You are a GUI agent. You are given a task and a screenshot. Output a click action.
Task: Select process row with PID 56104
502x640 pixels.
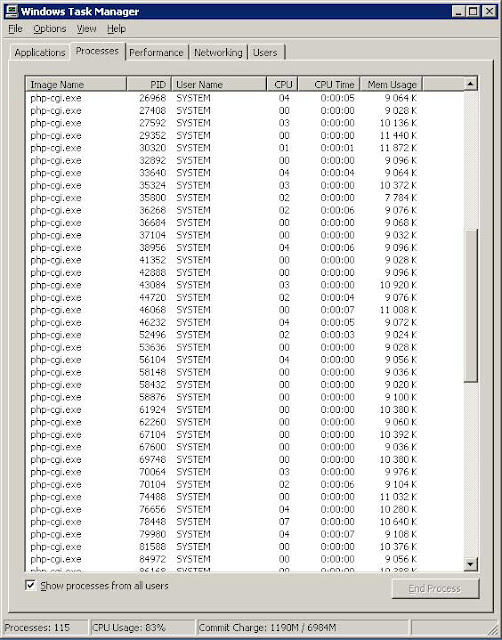tap(245, 360)
